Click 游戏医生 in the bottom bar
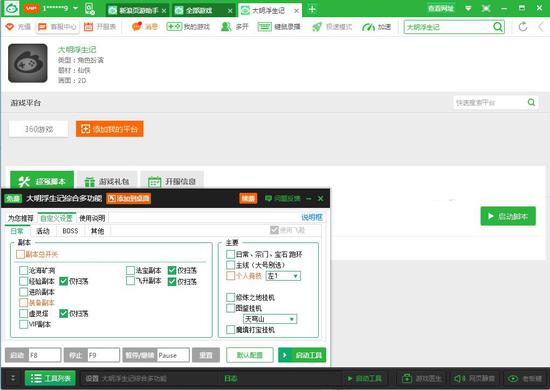Image resolution: width=550 pixels, height=390 pixels. click(422, 378)
